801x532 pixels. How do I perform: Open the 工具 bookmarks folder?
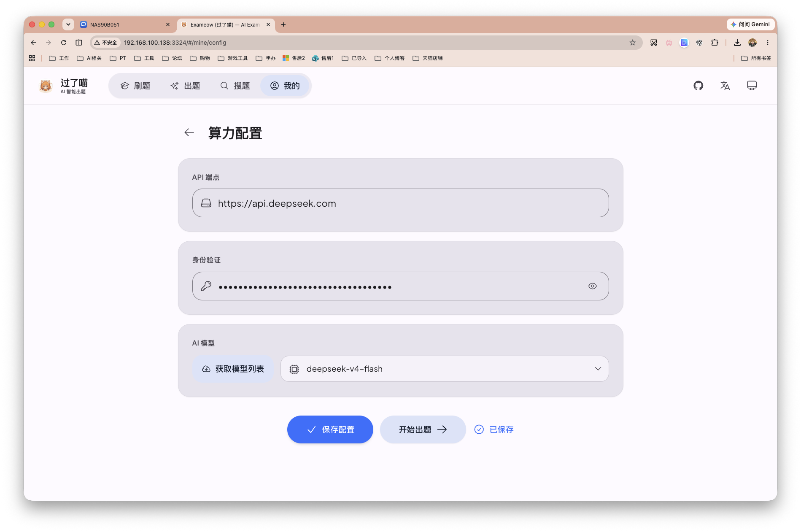(x=144, y=58)
